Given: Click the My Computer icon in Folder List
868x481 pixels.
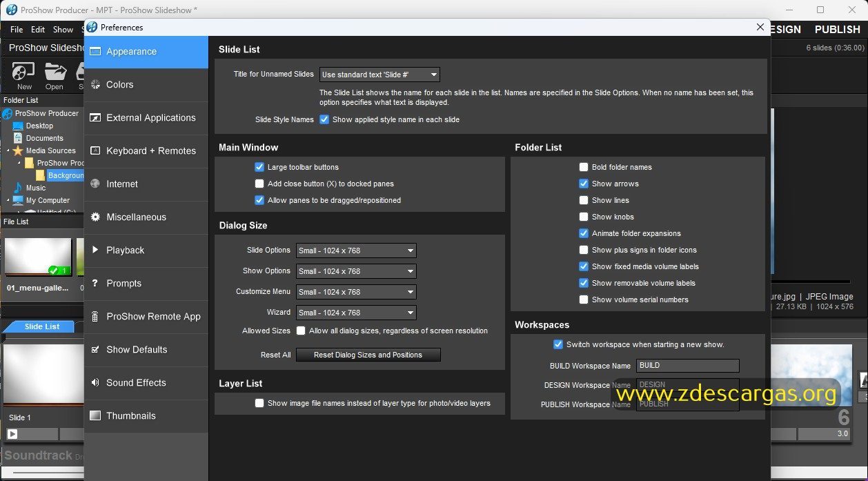Looking at the screenshot, I should 19,200.
